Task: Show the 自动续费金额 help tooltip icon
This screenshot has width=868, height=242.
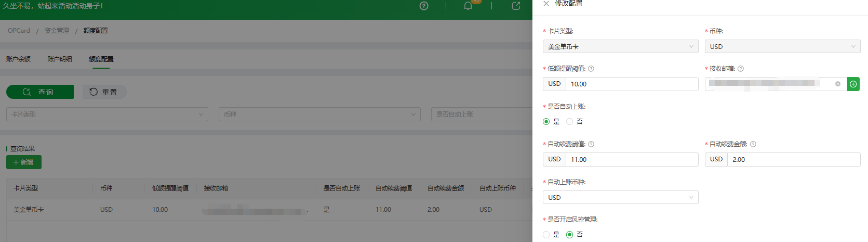Action: [753, 144]
